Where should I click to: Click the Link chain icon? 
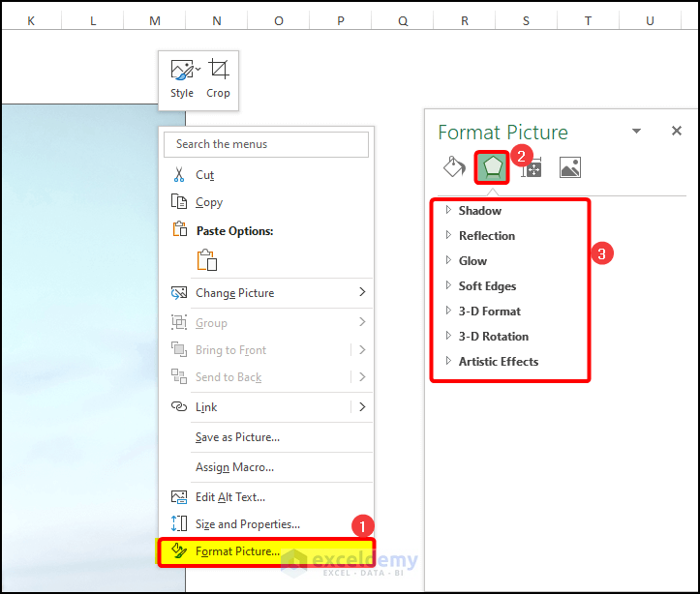click(x=179, y=406)
